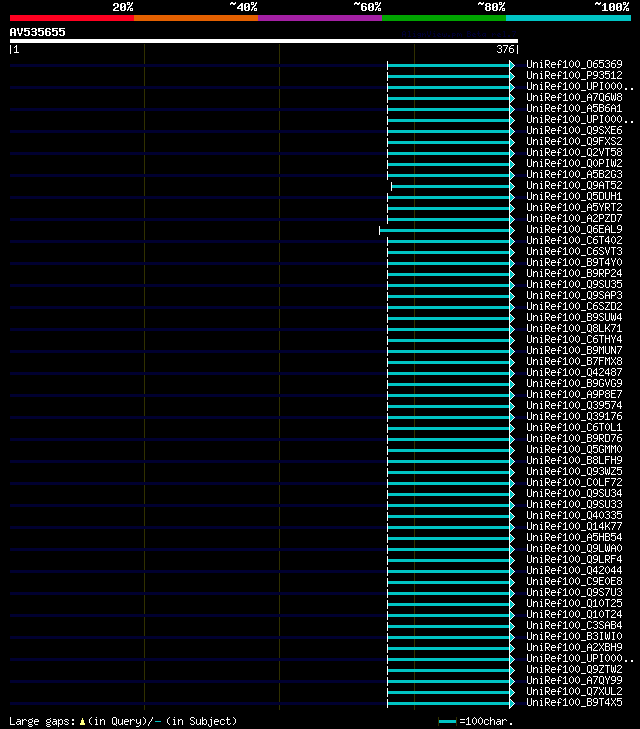
Task: Select UniRef100_Q14K77 label
Action: click(574, 526)
